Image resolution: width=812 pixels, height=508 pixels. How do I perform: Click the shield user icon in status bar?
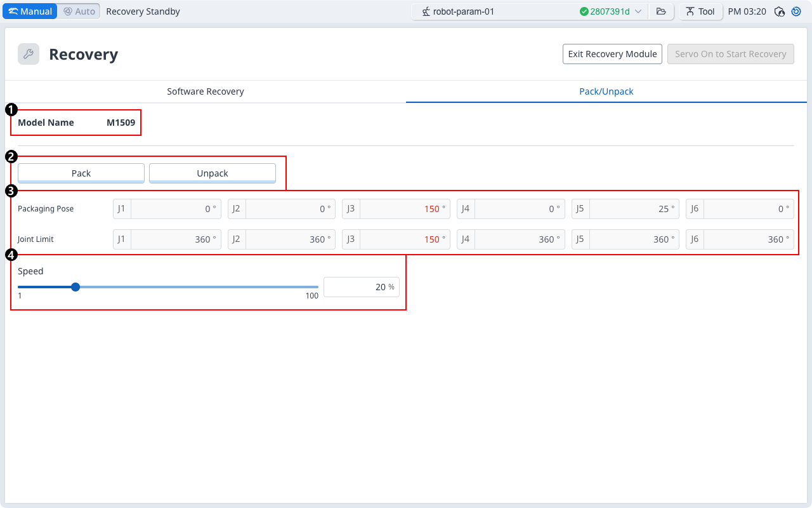pyautogui.click(x=780, y=11)
